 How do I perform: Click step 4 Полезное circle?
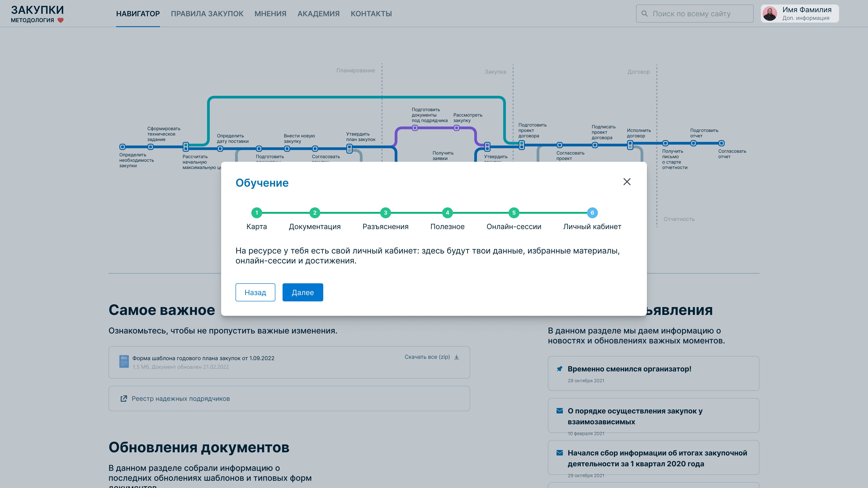pyautogui.click(x=447, y=213)
